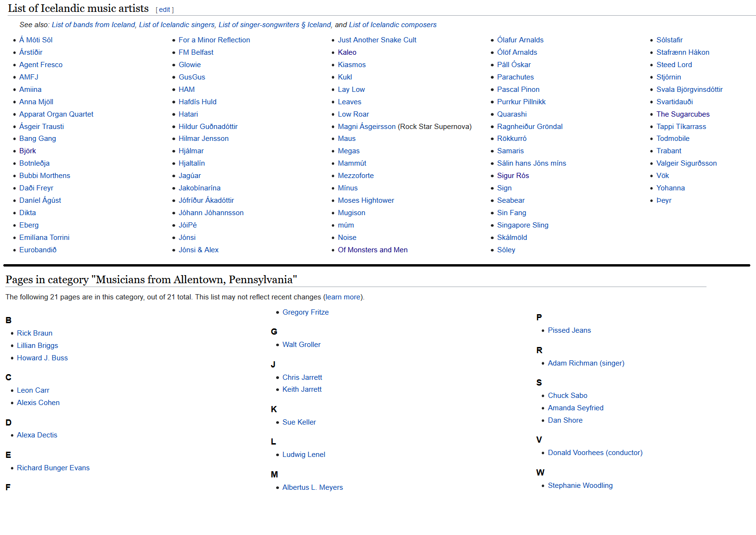The width and height of the screenshot is (756, 535).
Task: Open the Gregory Fritze link
Action: (x=306, y=312)
